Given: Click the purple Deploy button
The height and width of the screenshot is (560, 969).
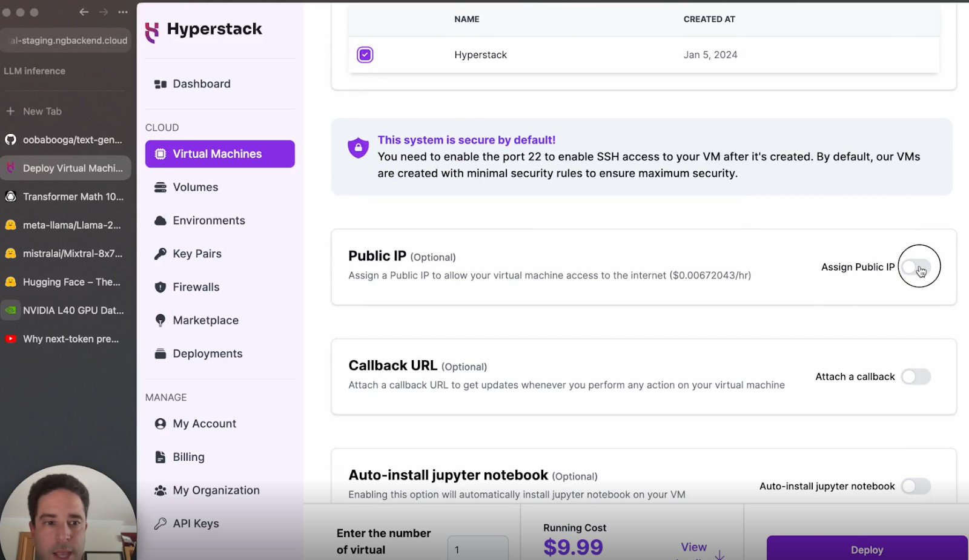Looking at the screenshot, I should pyautogui.click(x=867, y=548).
